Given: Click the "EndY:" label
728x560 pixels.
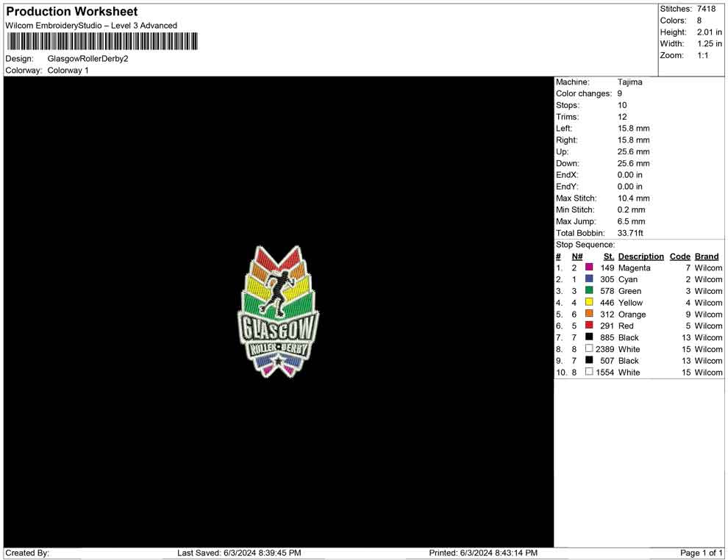Looking at the screenshot, I should (x=567, y=187).
